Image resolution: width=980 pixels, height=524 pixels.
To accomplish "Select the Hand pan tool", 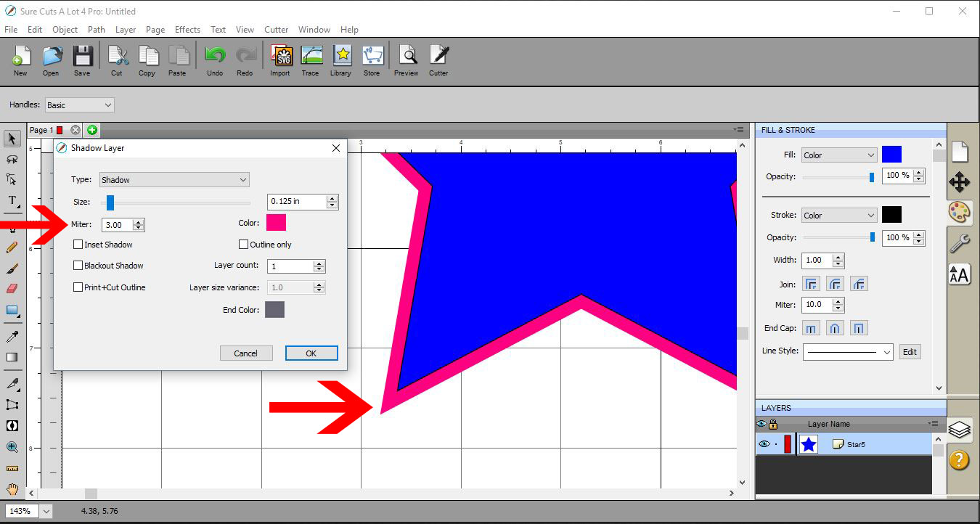I will [12, 489].
